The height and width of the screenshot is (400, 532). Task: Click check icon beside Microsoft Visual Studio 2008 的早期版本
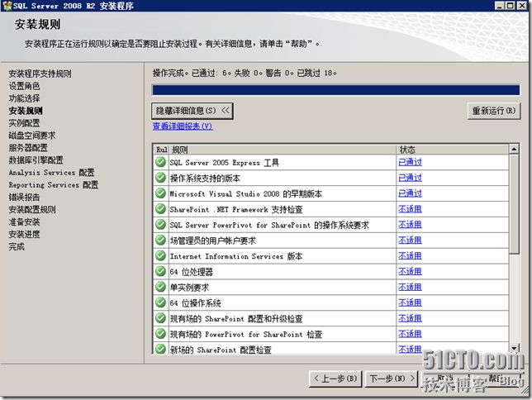[x=160, y=193]
